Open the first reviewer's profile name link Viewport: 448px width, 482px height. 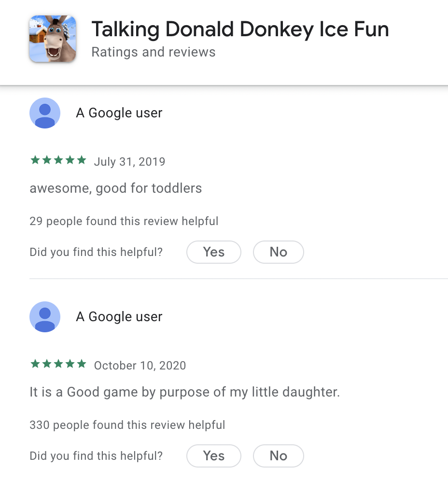click(x=119, y=113)
